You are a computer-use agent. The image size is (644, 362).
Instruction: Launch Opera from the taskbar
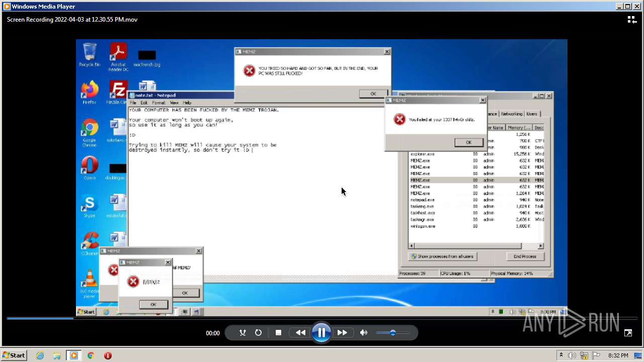[108, 355]
